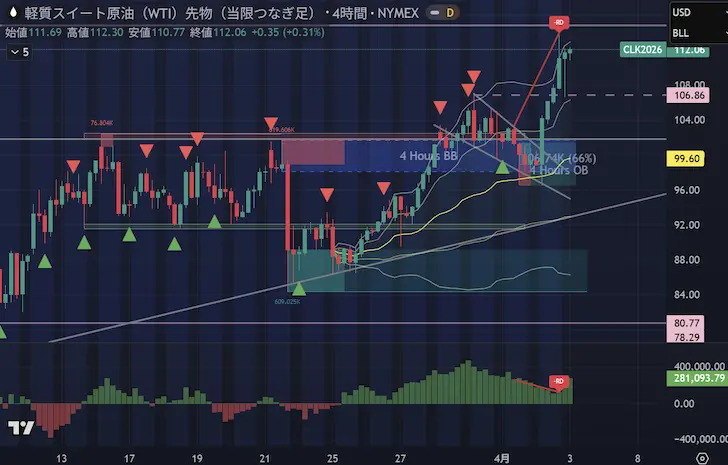Click the -RD label in the volume pane

point(559,381)
